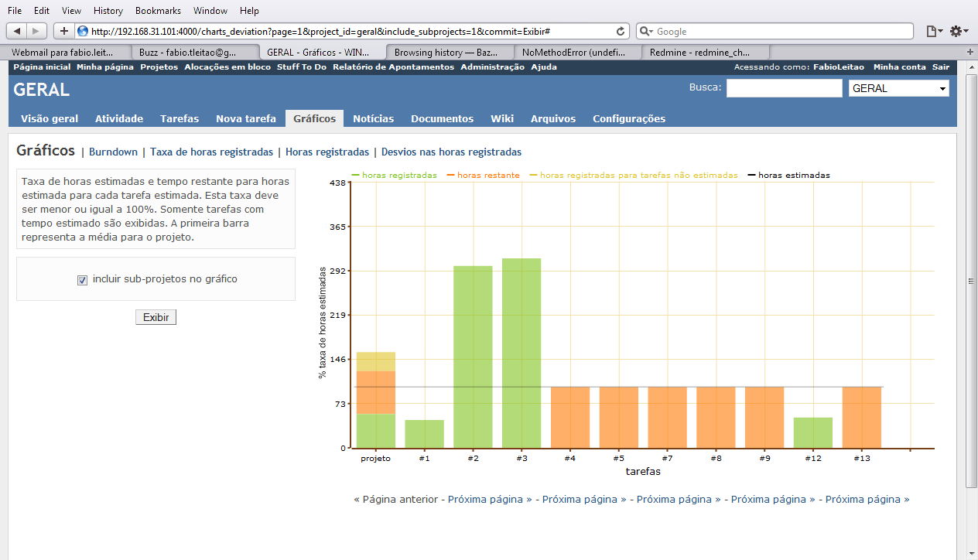The height and width of the screenshot is (560, 978).
Task: Click the horas estimadas legend entry
Action: click(789, 176)
